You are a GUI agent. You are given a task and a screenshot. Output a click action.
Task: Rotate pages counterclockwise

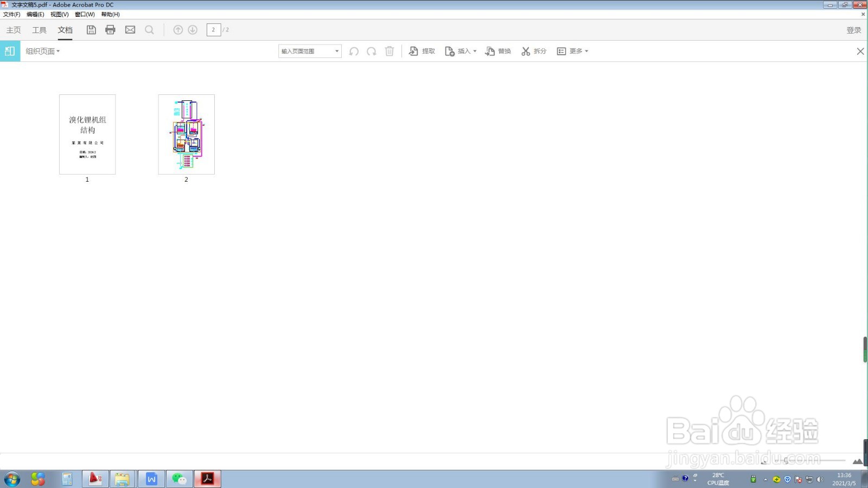[x=354, y=51]
